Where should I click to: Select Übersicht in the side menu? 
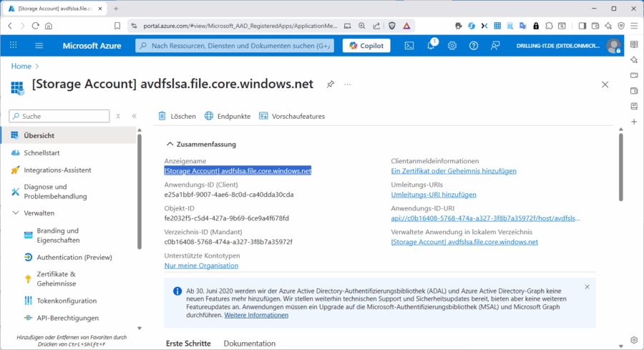coord(69,135)
